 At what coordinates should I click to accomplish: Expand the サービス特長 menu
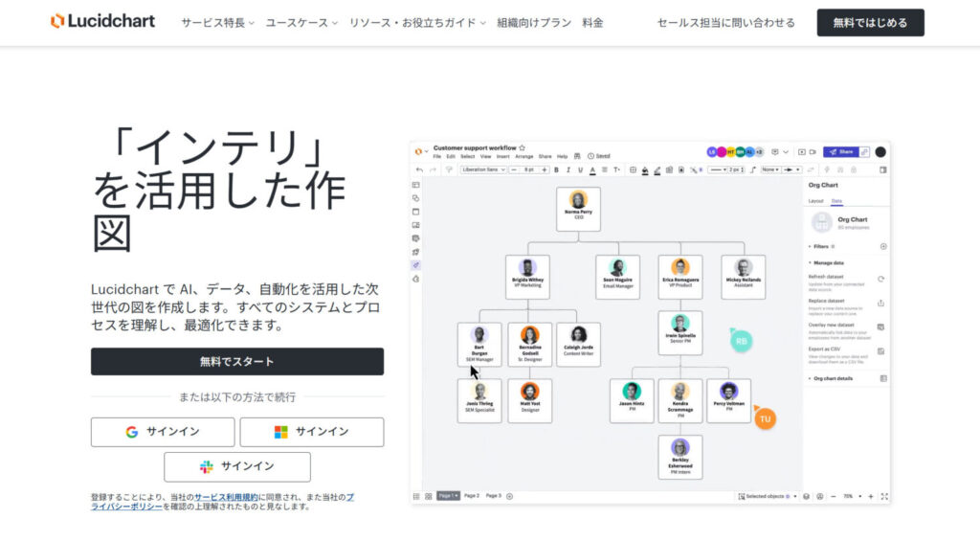[x=217, y=23]
